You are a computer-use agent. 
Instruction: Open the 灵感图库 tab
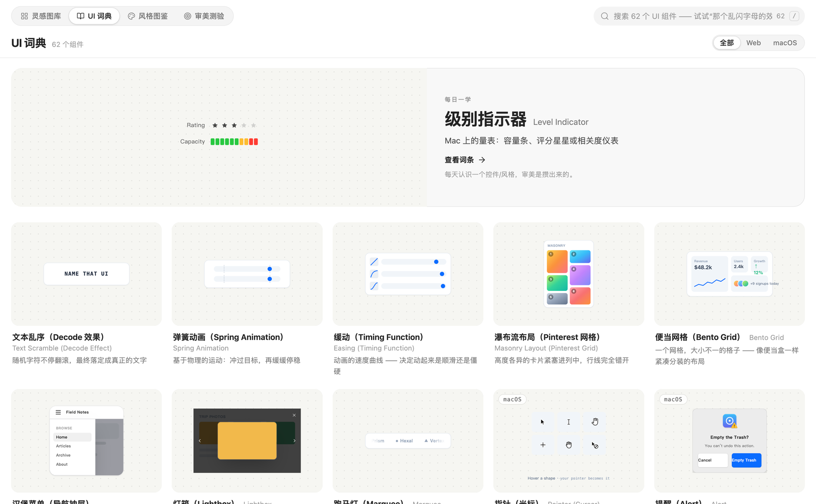(41, 16)
